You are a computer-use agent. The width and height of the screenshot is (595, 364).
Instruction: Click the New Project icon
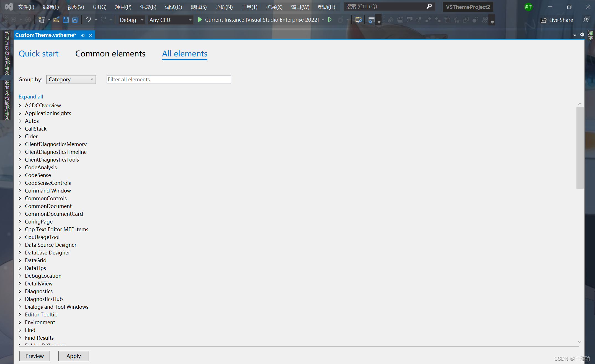pos(42,20)
